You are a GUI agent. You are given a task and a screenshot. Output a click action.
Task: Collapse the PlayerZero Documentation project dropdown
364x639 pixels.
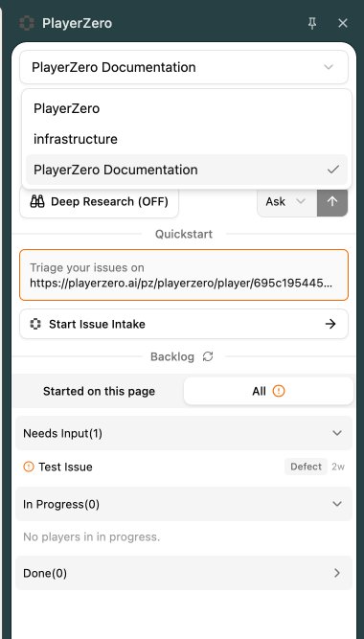coord(184,67)
